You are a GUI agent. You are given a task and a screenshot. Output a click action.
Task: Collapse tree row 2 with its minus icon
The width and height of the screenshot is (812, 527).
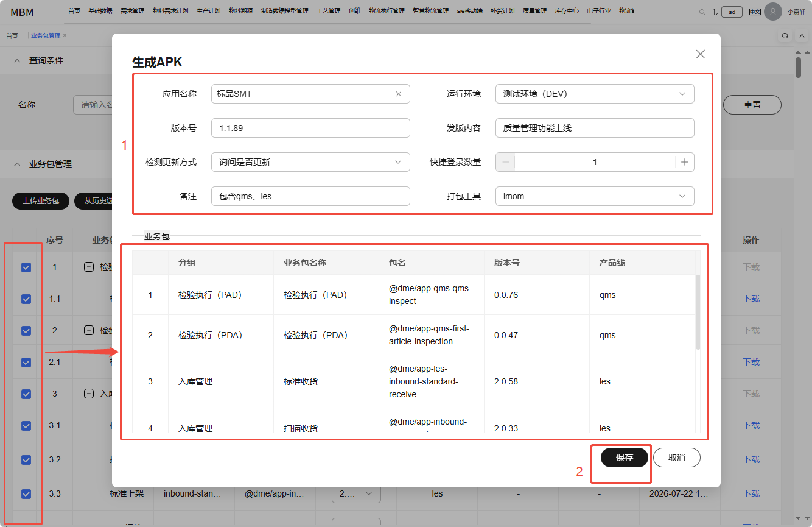pos(88,330)
